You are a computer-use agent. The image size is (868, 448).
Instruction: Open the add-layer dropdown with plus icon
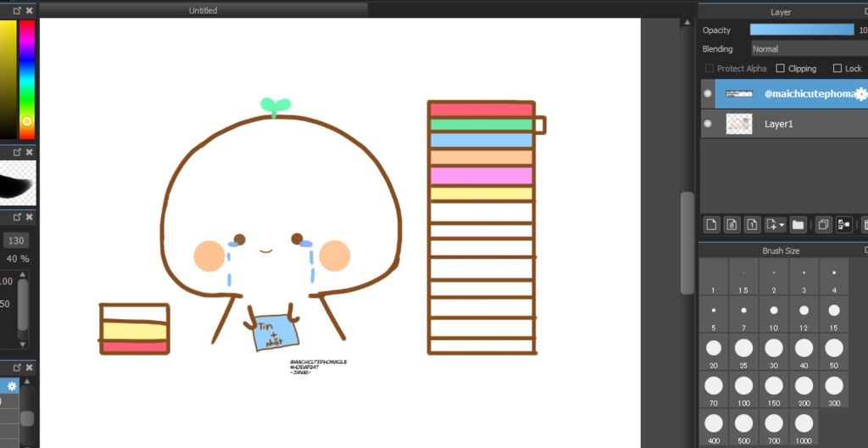click(775, 225)
